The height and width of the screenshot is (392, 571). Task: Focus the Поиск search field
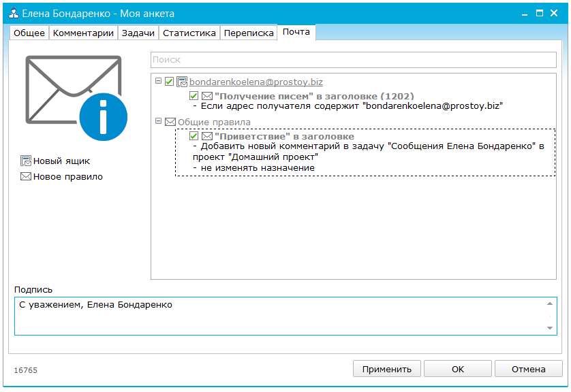tap(353, 60)
